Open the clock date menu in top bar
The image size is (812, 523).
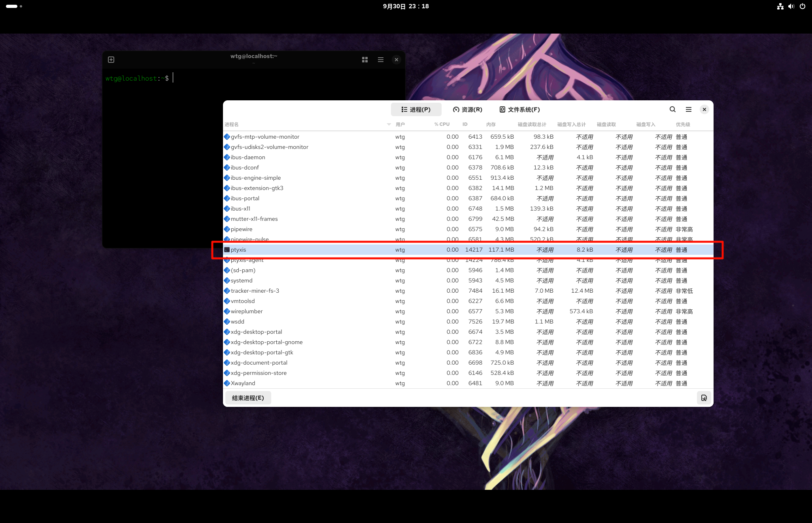(x=406, y=6)
